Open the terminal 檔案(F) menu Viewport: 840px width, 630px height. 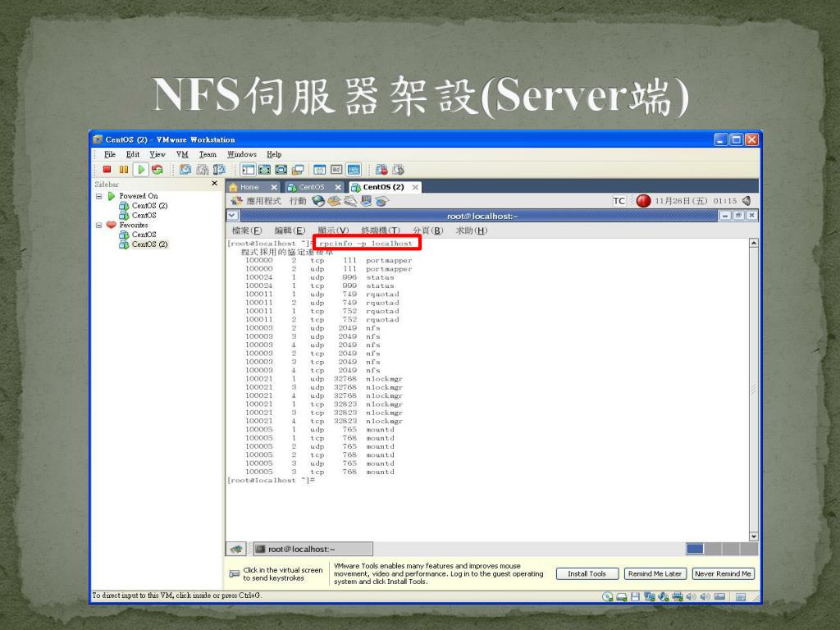point(246,231)
